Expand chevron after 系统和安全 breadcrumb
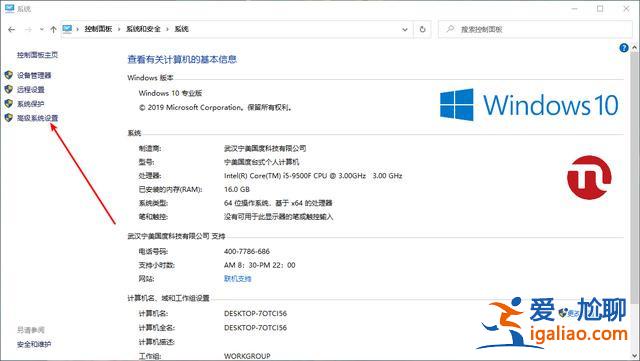The image size is (640, 361). pos(167,29)
